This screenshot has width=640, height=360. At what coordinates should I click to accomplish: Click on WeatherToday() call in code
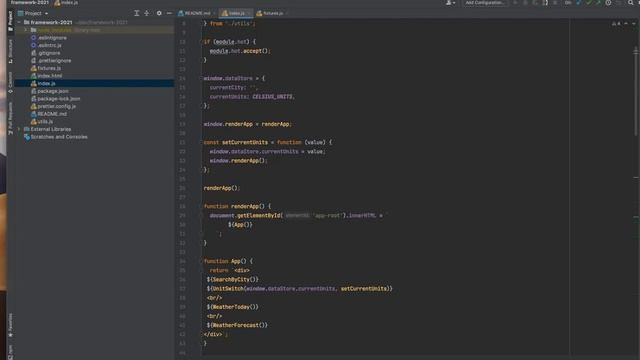(x=234, y=307)
